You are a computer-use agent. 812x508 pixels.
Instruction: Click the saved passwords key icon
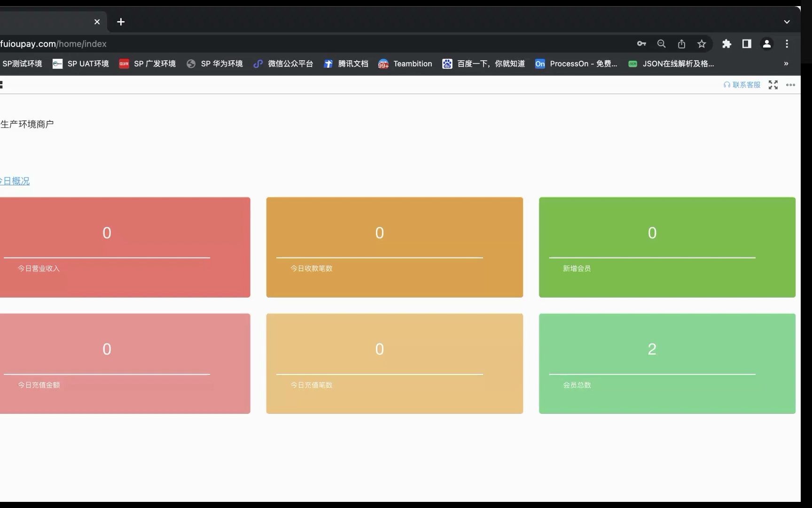[641, 44]
